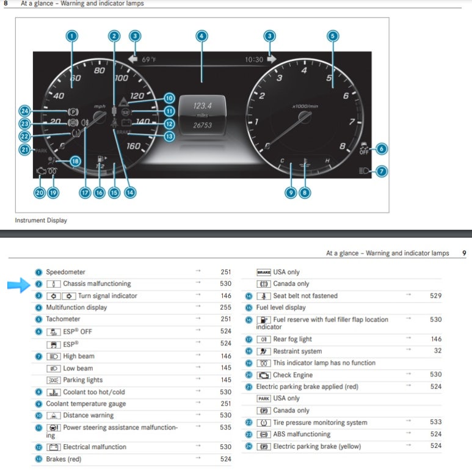Viewport: 472px width, 476px height.
Task: Click the Distance warning legend icon
Action: [x=53, y=416]
